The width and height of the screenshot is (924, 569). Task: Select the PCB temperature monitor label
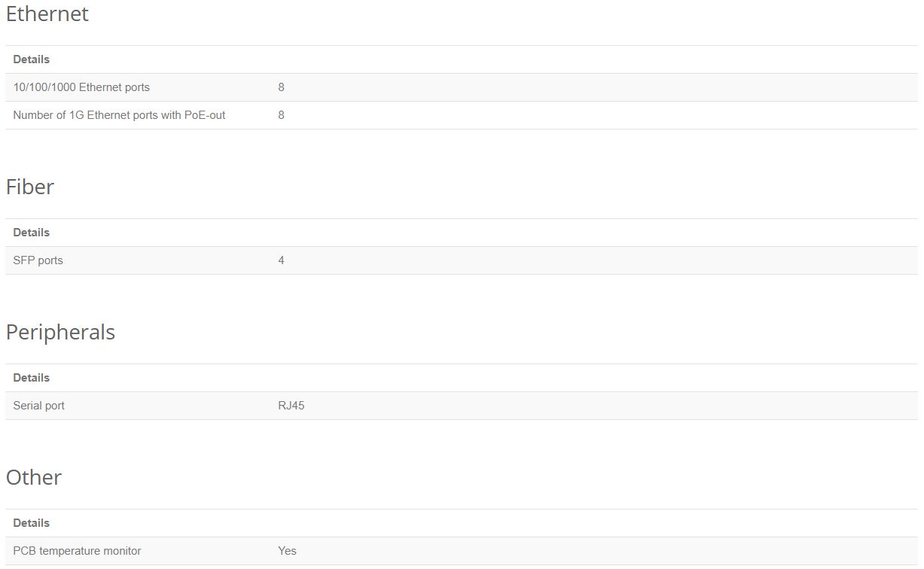(x=77, y=551)
